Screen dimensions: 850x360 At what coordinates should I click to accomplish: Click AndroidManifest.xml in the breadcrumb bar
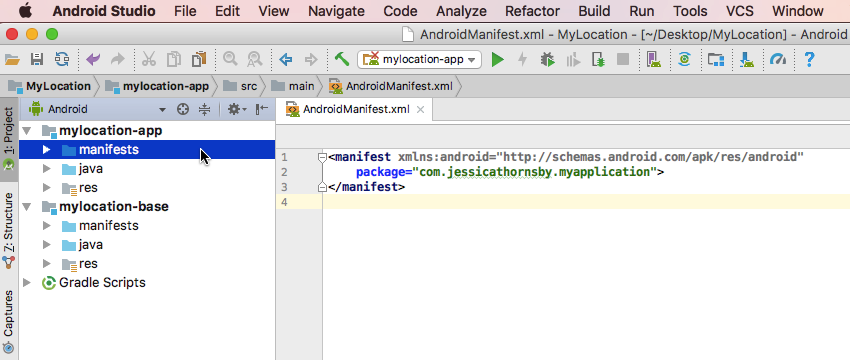tap(391, 86)
